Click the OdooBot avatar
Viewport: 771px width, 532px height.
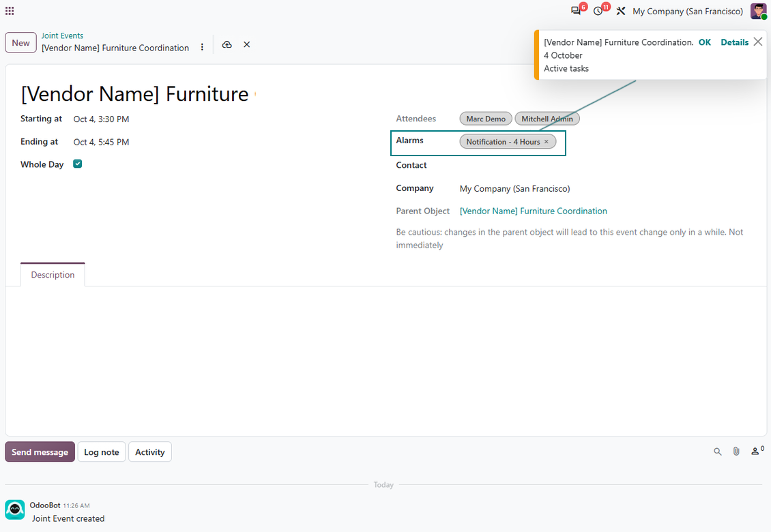click(15, 510)
